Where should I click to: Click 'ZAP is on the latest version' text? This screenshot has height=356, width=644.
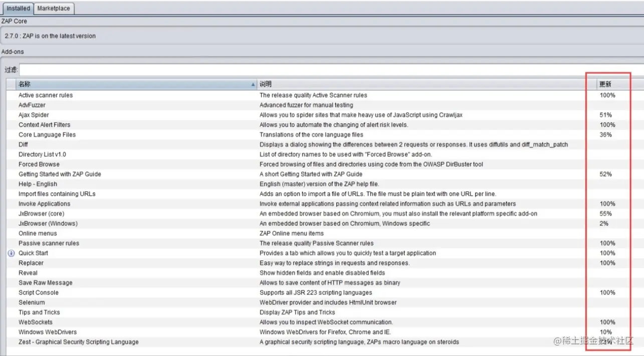point(59,36)
